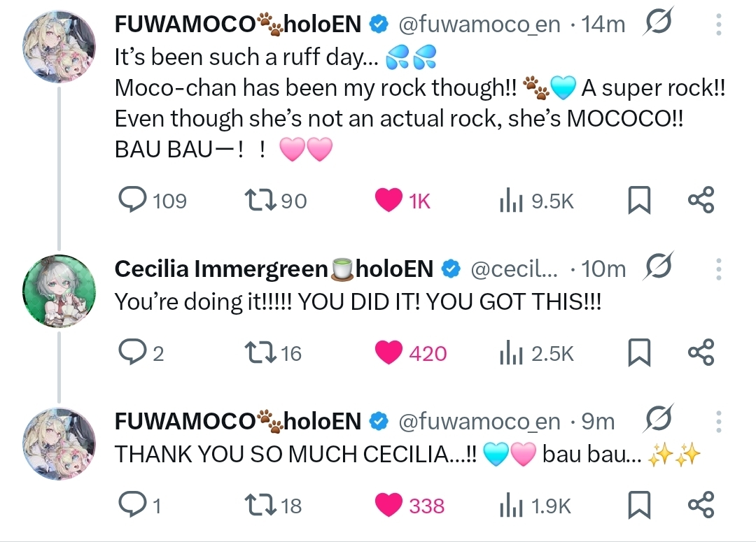Unlike Cecilia's tweet with 420 likes

(389, 353)
